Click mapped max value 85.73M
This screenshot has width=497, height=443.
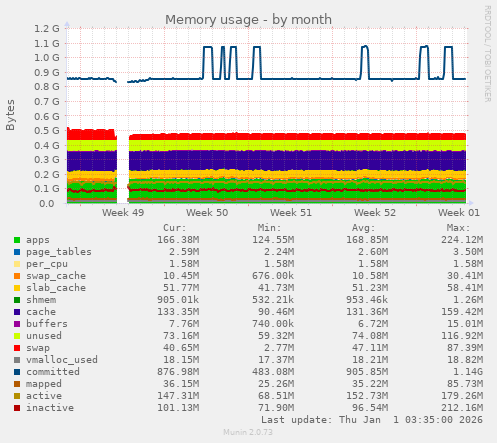tap(465, 384)
